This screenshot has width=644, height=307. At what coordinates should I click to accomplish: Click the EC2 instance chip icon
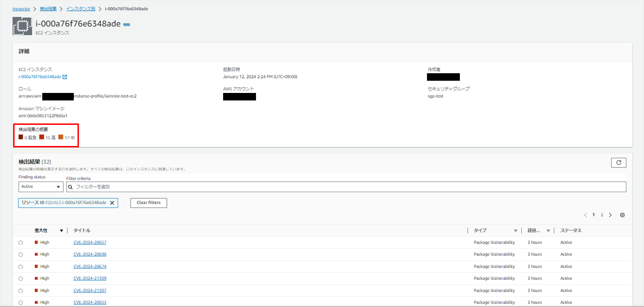coord(22,26)
